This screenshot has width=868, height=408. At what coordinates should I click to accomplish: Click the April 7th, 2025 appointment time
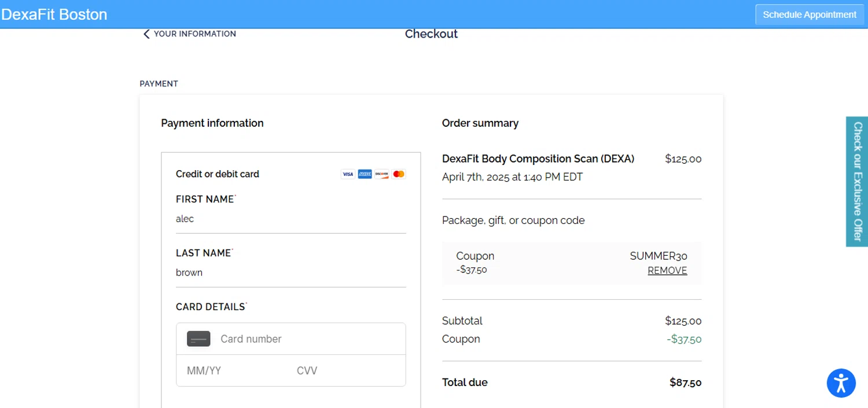click(512, 177)
